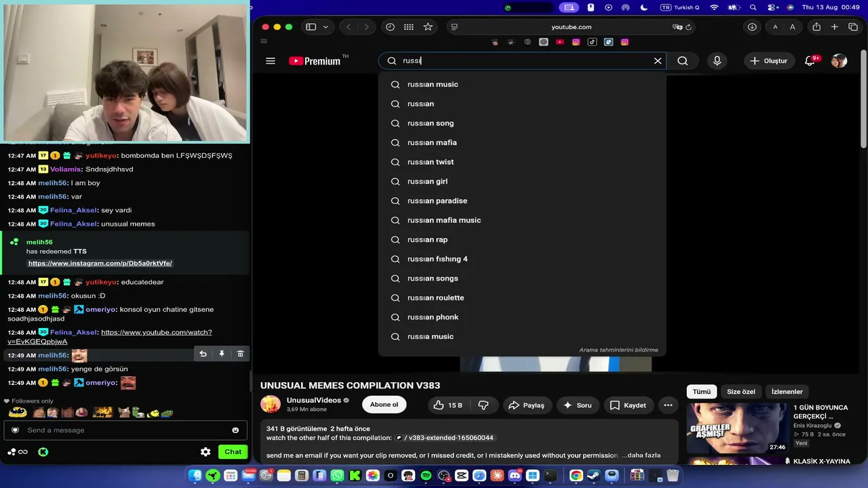868x488 pixels.
Task: Submit search with the magnifier button
Action: pos(683,61)
